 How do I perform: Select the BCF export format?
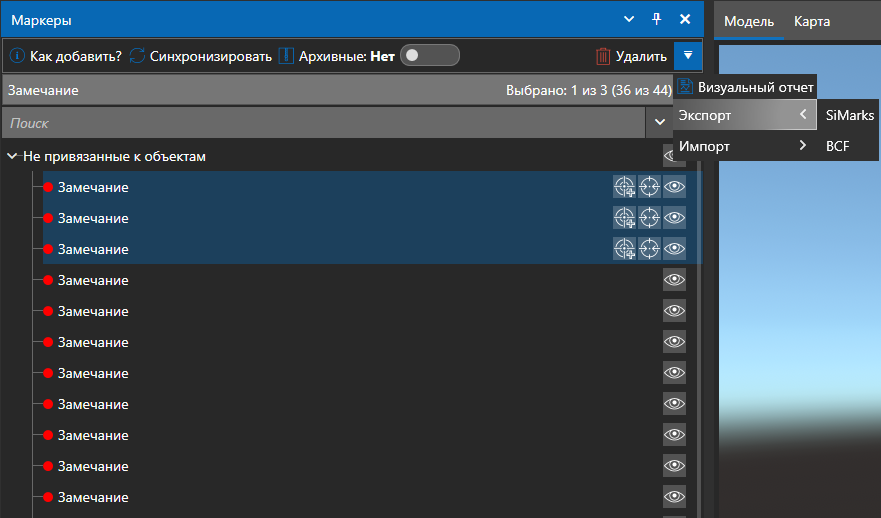point(837,146)
